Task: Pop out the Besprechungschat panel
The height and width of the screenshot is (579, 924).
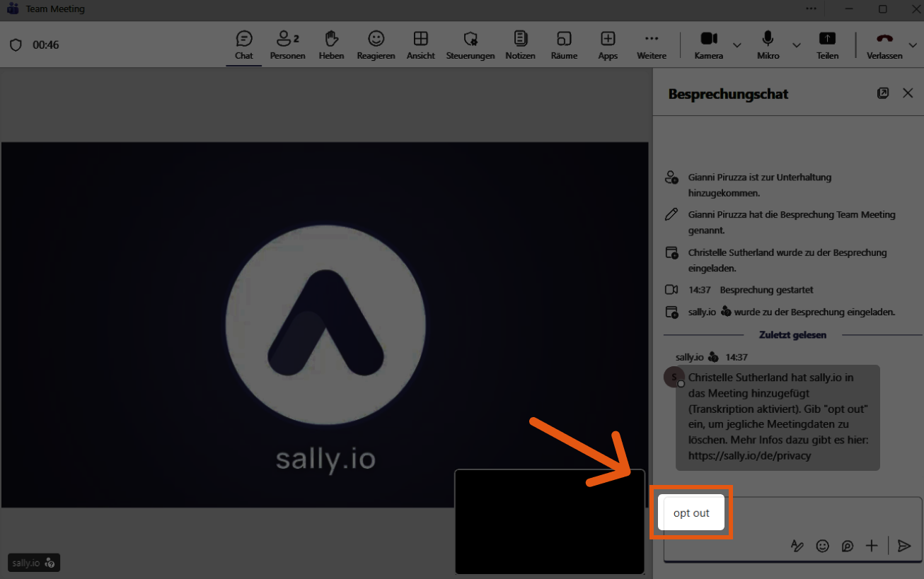Action: tap(883, 93)
